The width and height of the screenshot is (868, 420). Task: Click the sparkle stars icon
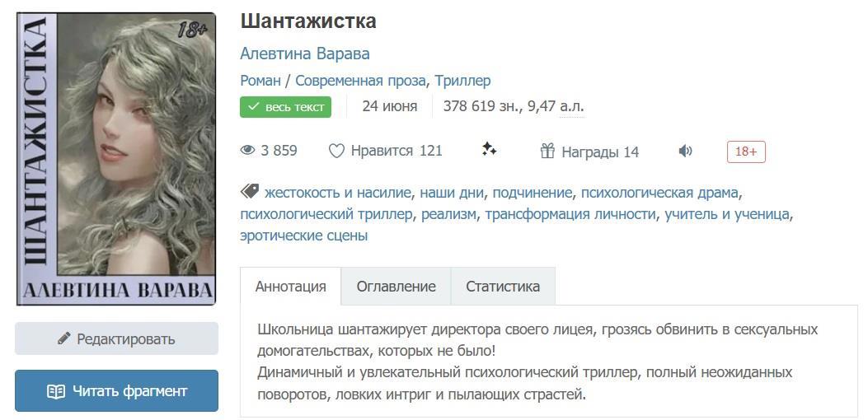click(x=489, y=149)
